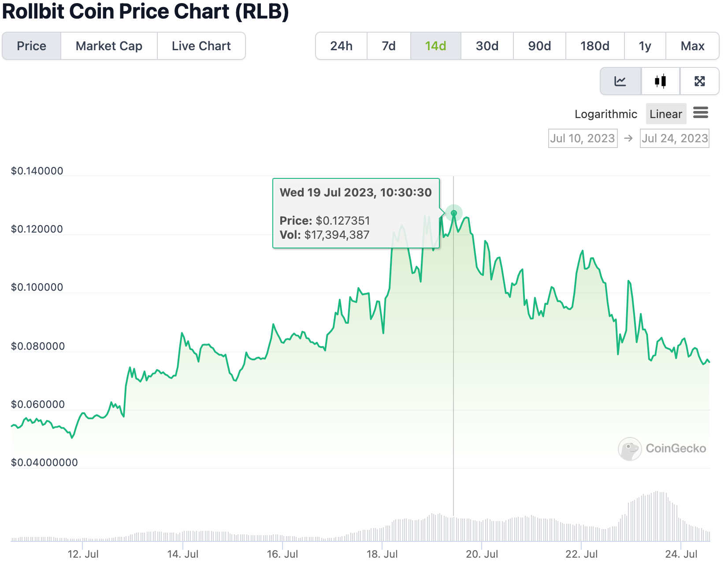The height and width of the screenshot is (570, 728).
Task: Click the $0.140000 y-axis label
Action: click(37, 171)
